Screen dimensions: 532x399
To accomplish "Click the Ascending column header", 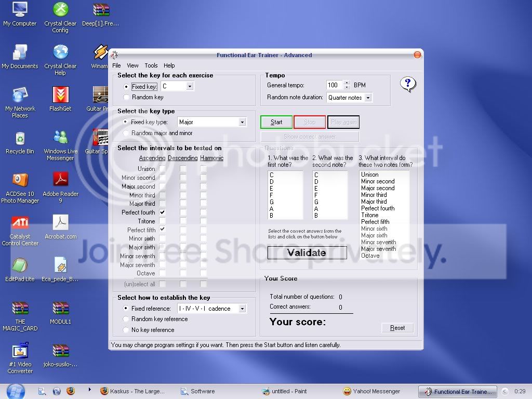I will click(x=152, y=158).
